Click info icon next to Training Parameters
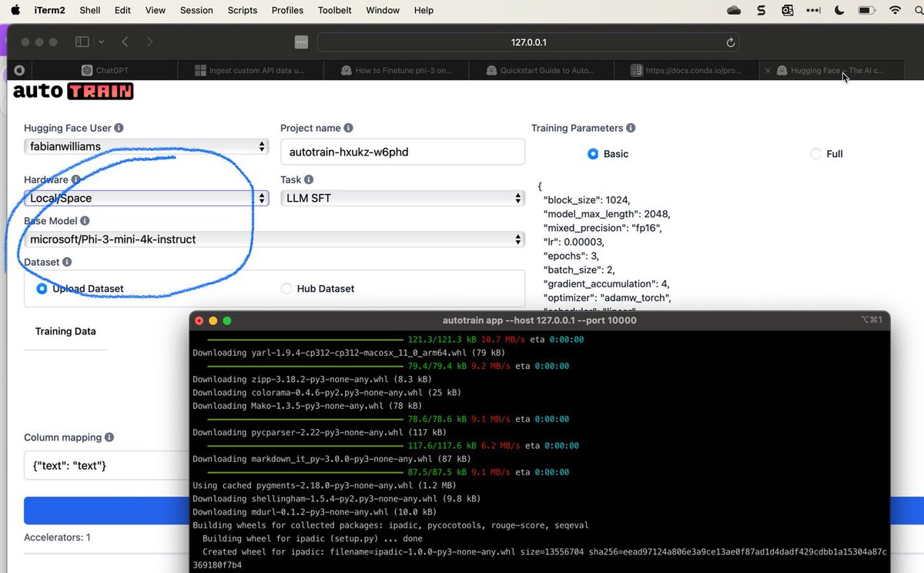924x573 pixels. click(x=631, y=128)
